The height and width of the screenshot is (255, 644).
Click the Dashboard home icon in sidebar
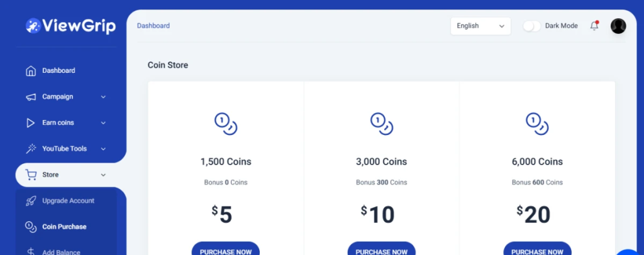click(x=31, y=71)
